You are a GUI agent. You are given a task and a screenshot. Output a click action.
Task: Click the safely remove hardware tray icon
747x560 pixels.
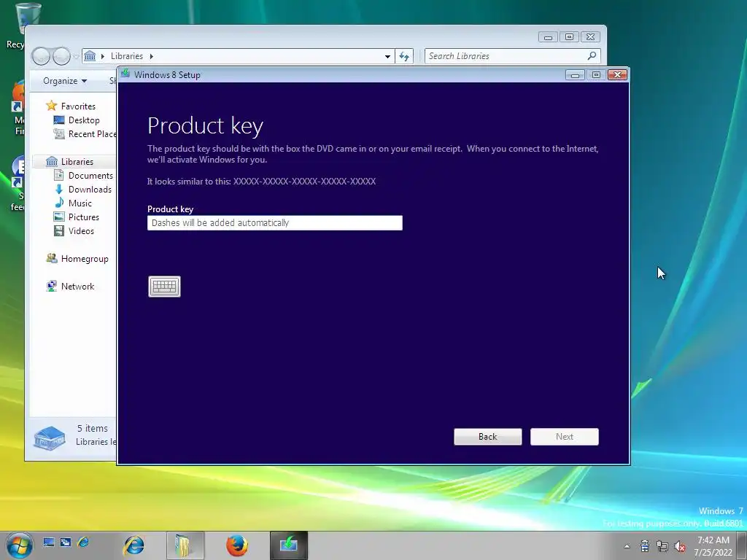[x=645, y=545]
